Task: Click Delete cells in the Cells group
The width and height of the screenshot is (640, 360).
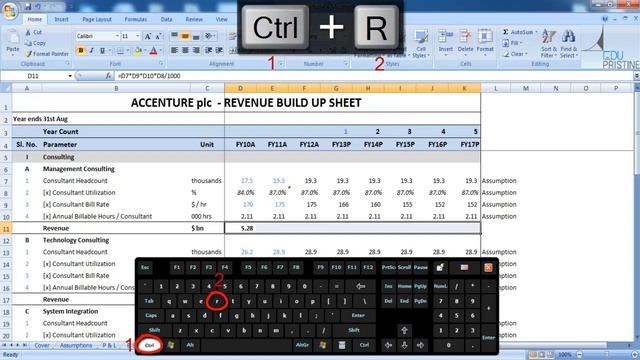Action: point(465,42)
